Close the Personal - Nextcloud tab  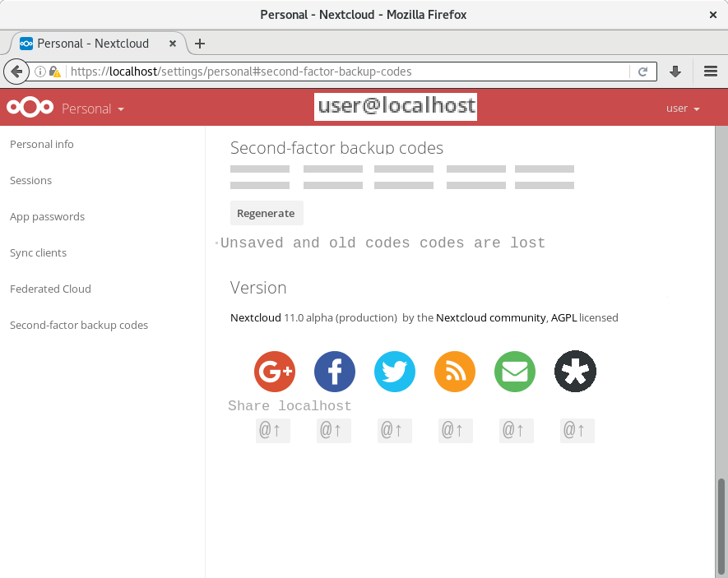172,44
